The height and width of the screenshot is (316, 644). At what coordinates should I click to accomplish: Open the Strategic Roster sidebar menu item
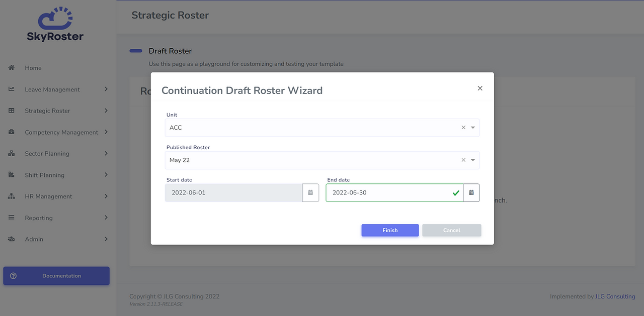click(58, 111)
